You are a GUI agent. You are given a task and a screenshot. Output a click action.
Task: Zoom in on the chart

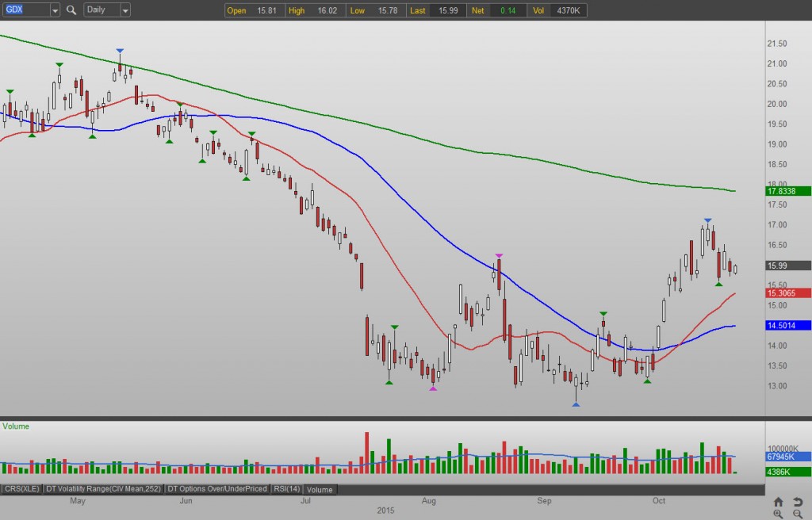779,514
